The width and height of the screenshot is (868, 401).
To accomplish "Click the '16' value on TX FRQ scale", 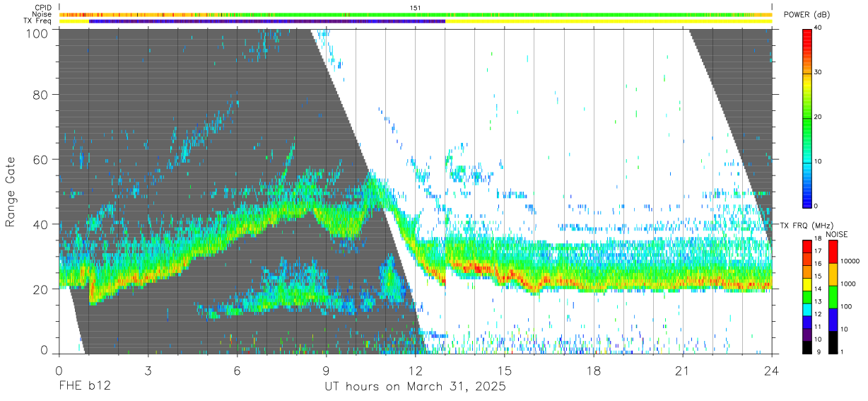I will coord(819,264).
